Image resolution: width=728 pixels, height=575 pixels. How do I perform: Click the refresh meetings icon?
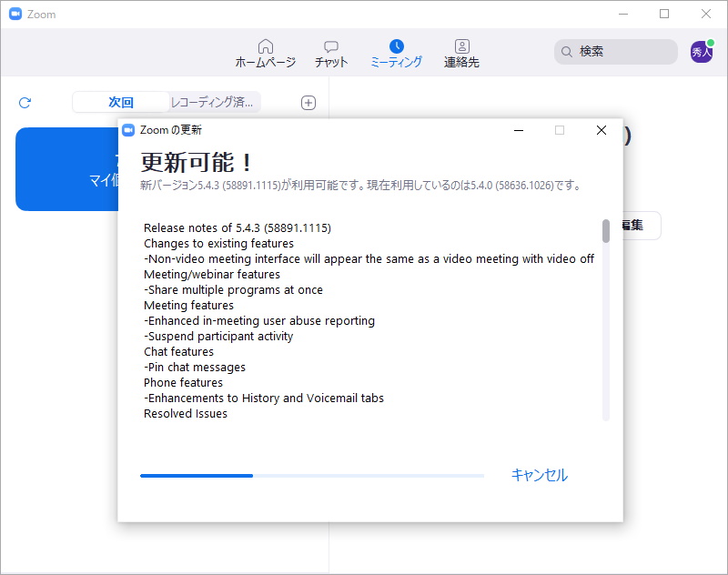25,102
